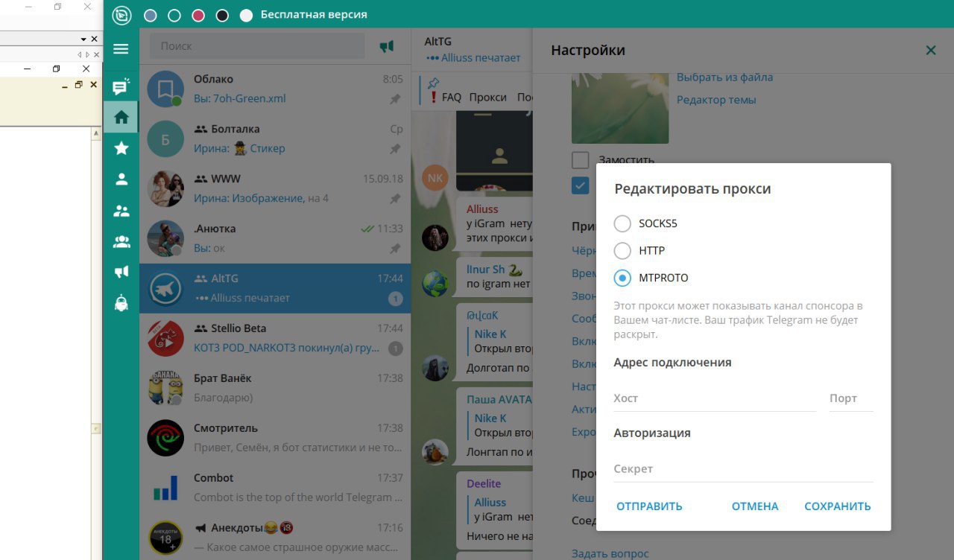
Task: Click the Задать вопрос link
Action: coord(610,553)
